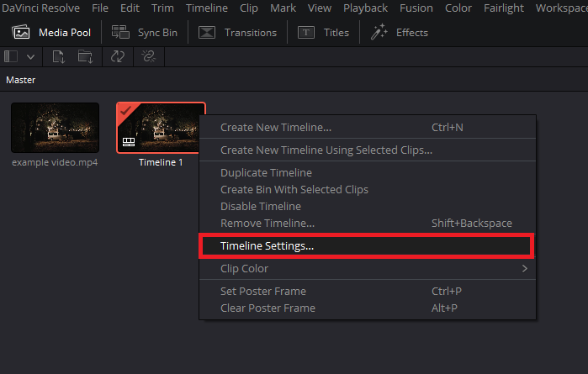
Task: Click the Master bin label
Action: (21, 80)
